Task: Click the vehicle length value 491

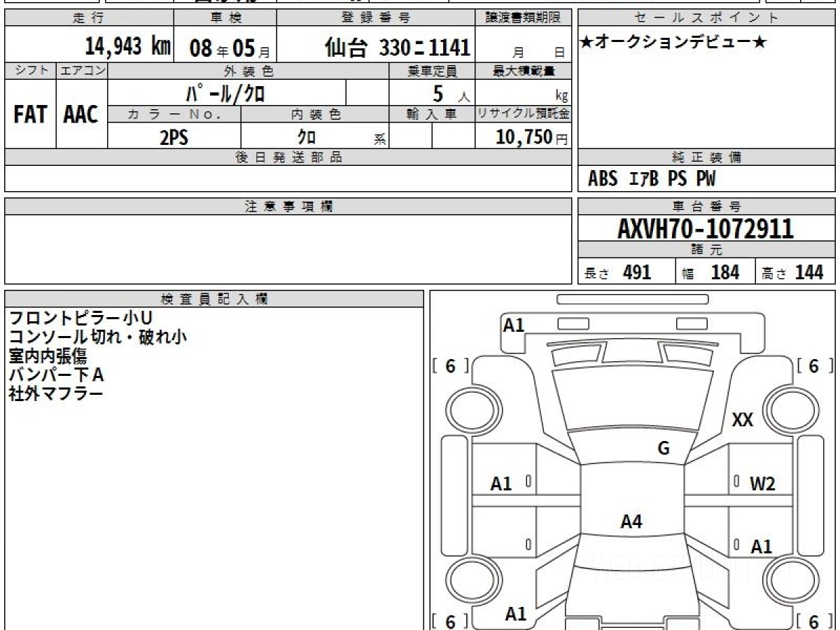Action: [x=637, y=272]
